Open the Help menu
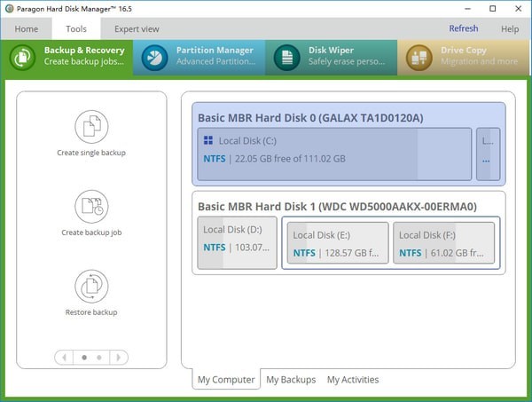 (x=510, y=29)
